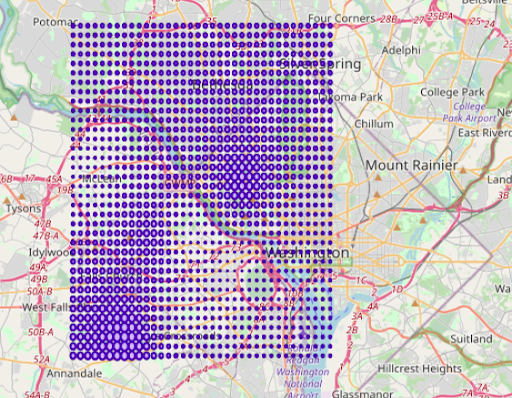Click the Four Corners label
The width and height of the screenshot is (512, 398).
point(342,18)
